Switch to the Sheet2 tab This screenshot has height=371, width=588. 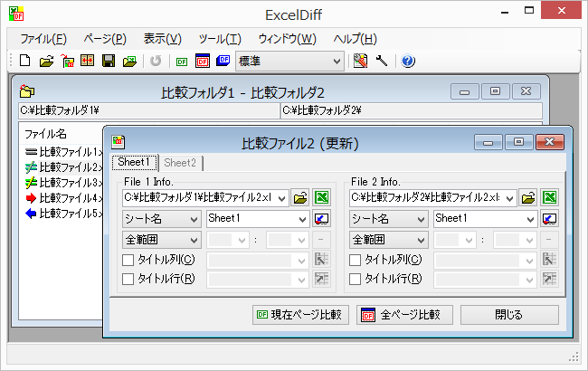tap(180, 163)
